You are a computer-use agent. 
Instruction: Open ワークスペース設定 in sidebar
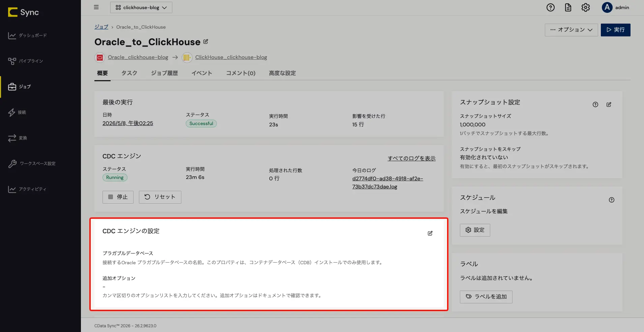pyautogui.click(x=32, y=163)
